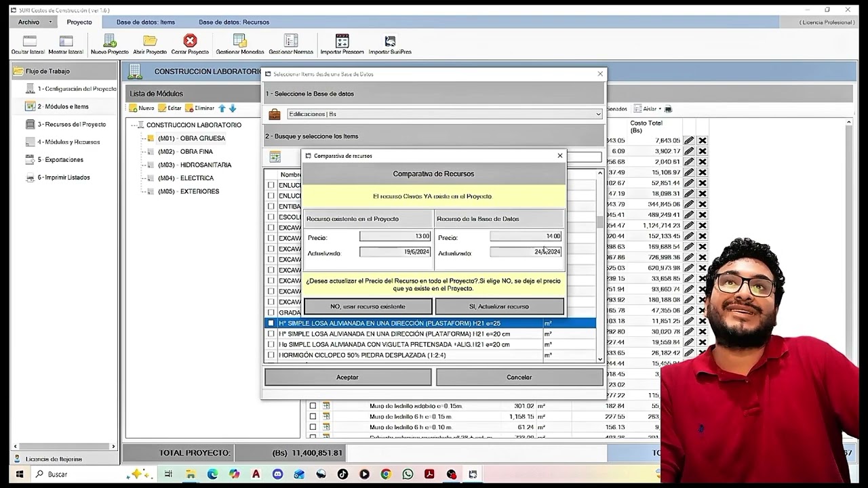This screenshot has height=488, width=868.
Task: Select module (M05) - EXTERIORES in tree
Action: [189, 191]
